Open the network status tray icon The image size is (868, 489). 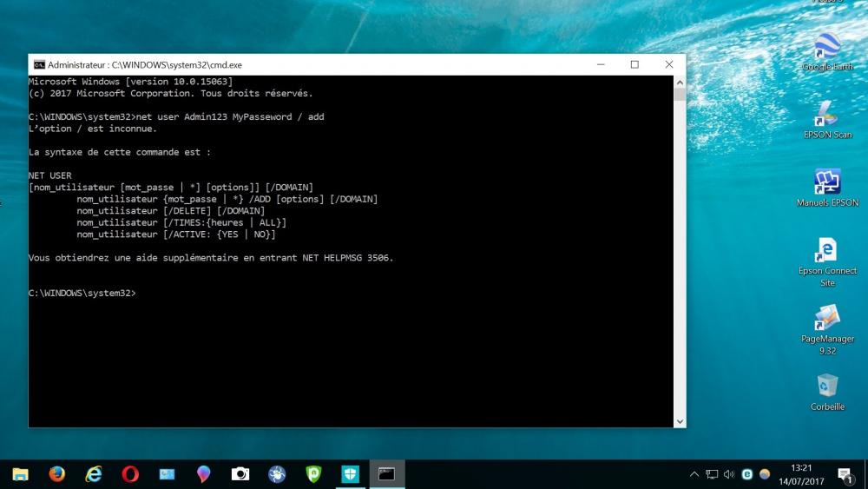[x=712, y=474]
